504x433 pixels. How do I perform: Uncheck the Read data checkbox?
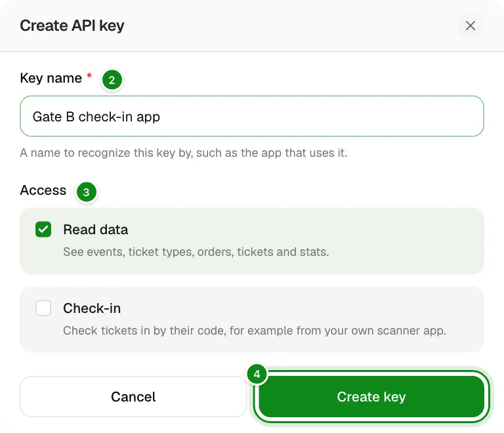tap(43, 230)
